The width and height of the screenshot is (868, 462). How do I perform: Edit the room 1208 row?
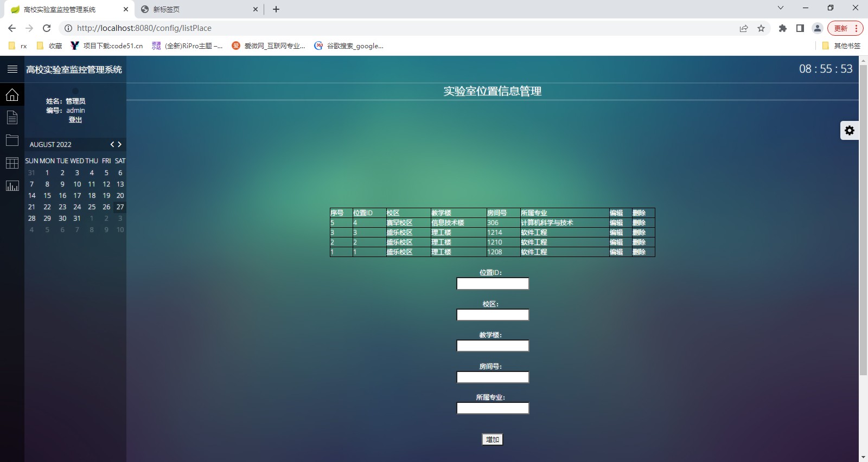[x=616, y=252]
